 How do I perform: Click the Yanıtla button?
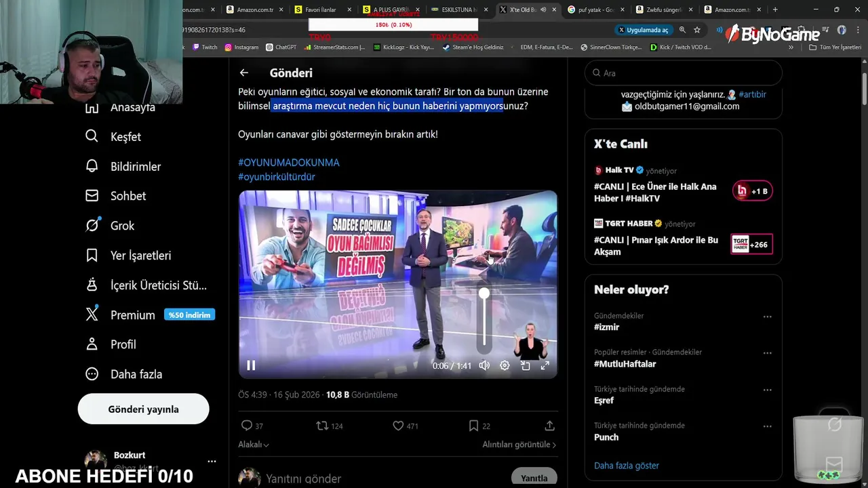534,478
